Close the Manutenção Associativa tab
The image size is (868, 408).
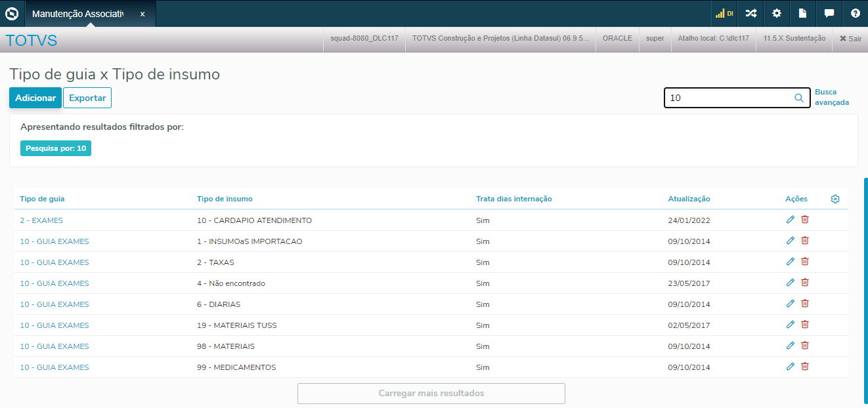142,14
